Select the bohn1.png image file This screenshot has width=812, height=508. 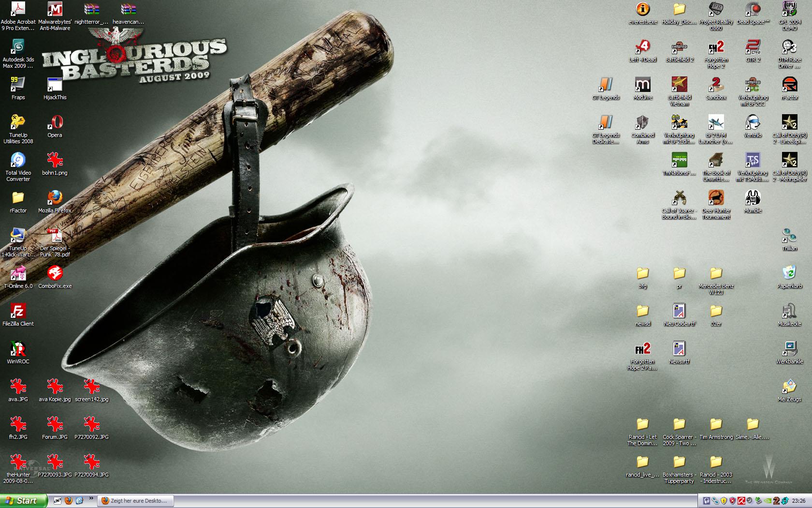tap(55, 164)
